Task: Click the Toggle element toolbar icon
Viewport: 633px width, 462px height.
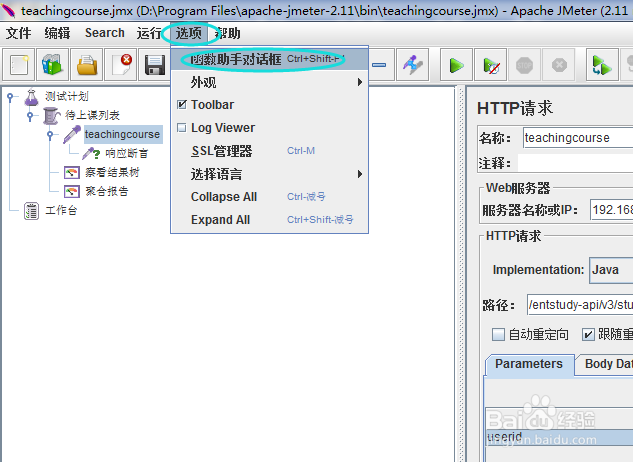Action: click(x=412, y=65)
